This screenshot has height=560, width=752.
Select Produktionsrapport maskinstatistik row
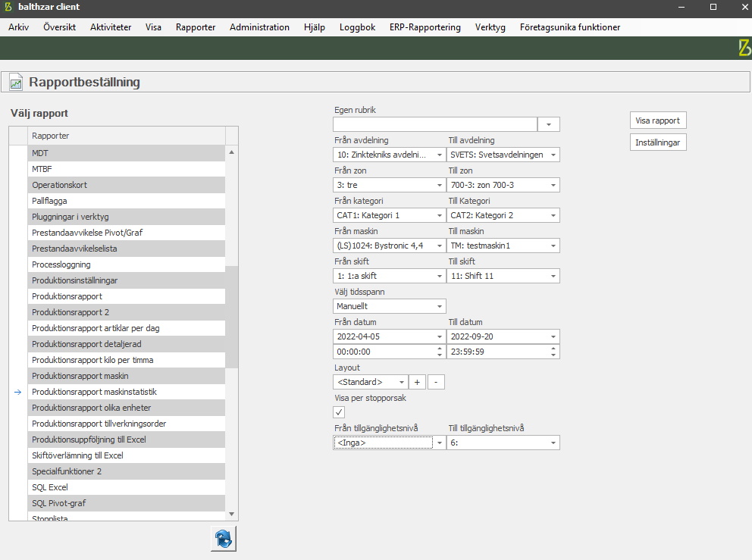pyautogui.click(x=127, y=392)
